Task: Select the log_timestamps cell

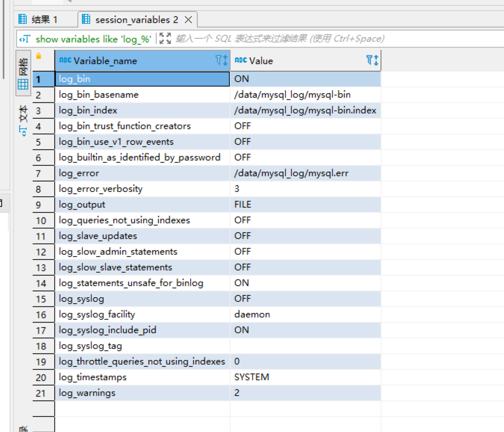Action: (x=142, y=377)
